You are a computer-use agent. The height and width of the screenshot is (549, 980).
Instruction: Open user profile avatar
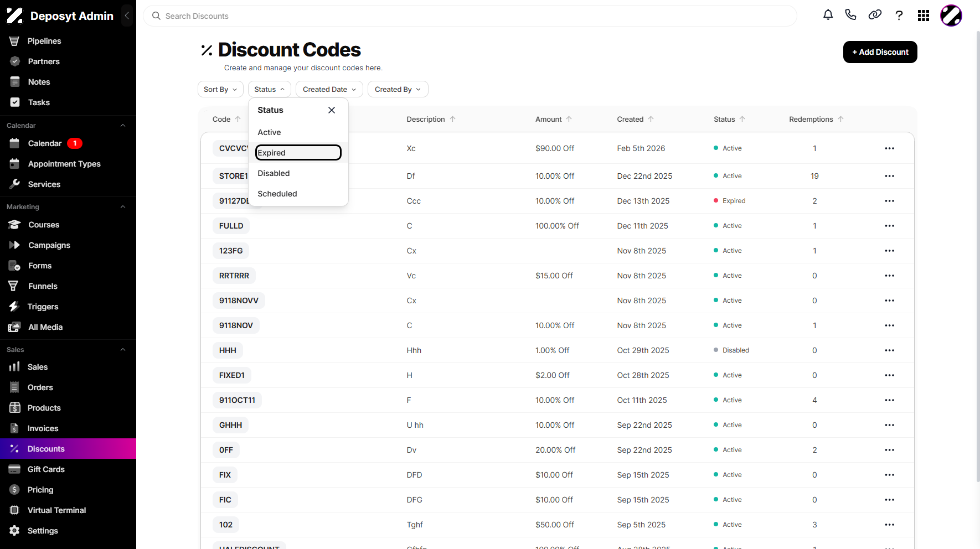tap(951, 15)
